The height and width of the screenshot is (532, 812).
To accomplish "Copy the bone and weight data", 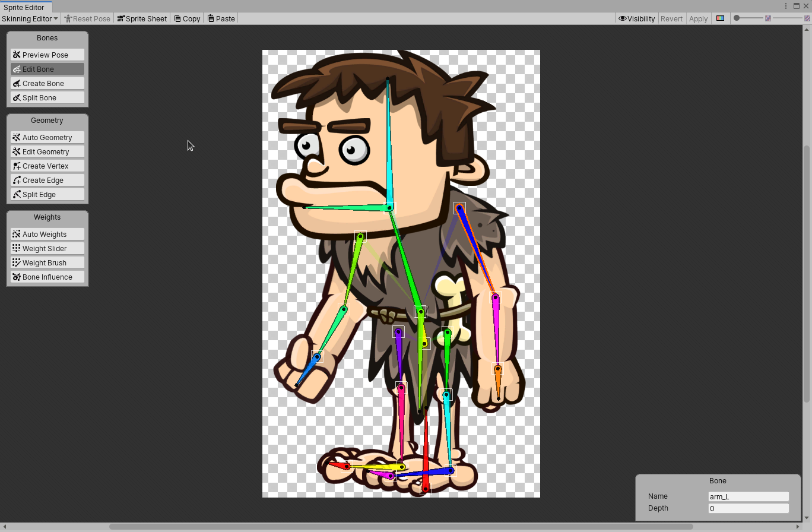I will pos(186,18).
